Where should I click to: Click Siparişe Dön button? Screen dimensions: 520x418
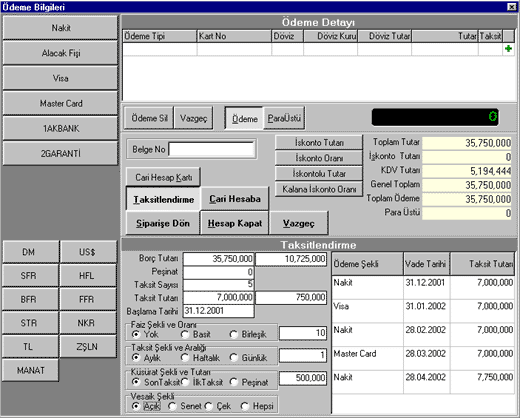point(163,223)
